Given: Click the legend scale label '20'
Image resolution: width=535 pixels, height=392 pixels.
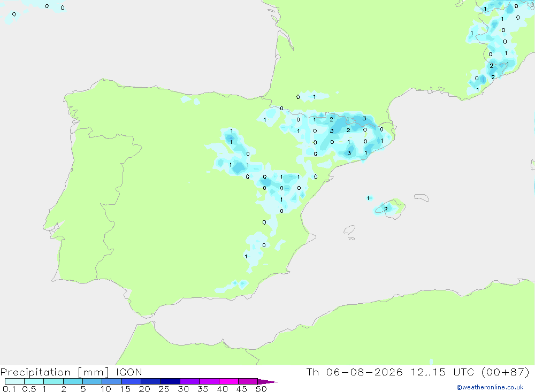Looking at the screenshot, I should 144,389.
